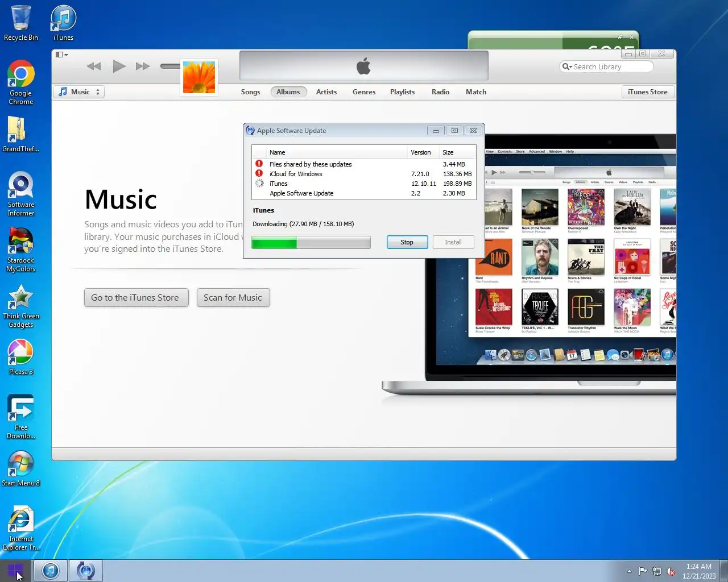Switch to the Match tab
The width and height of the screenshot is (728, 582).
pos(476,92)
